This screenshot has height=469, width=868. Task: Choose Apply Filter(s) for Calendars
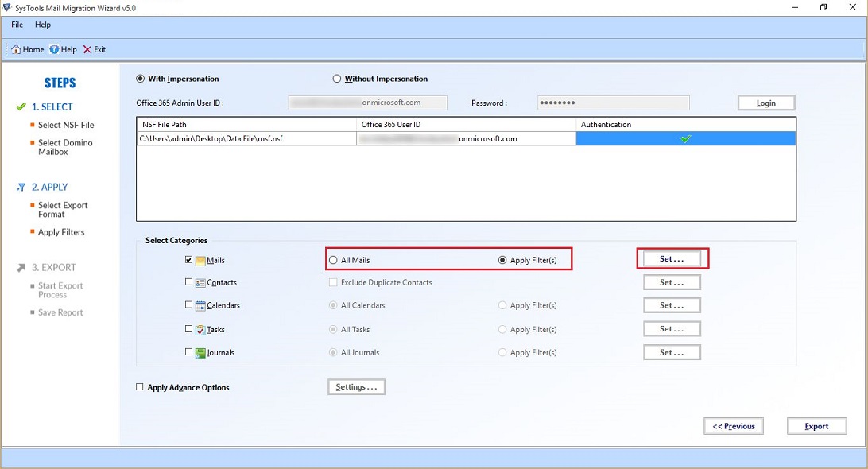[x=502, y=305]
